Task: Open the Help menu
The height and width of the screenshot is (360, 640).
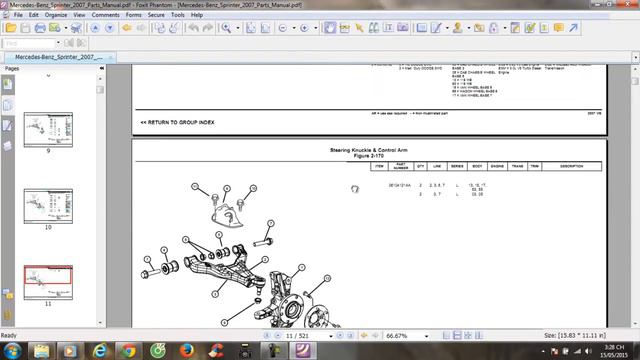Action: click(x=197, y=15)
